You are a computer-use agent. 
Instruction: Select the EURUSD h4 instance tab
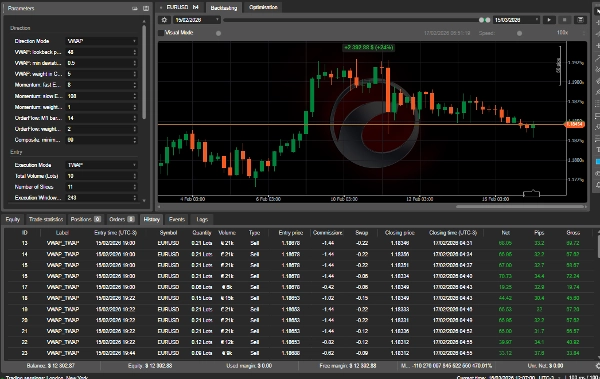point(180,7)
